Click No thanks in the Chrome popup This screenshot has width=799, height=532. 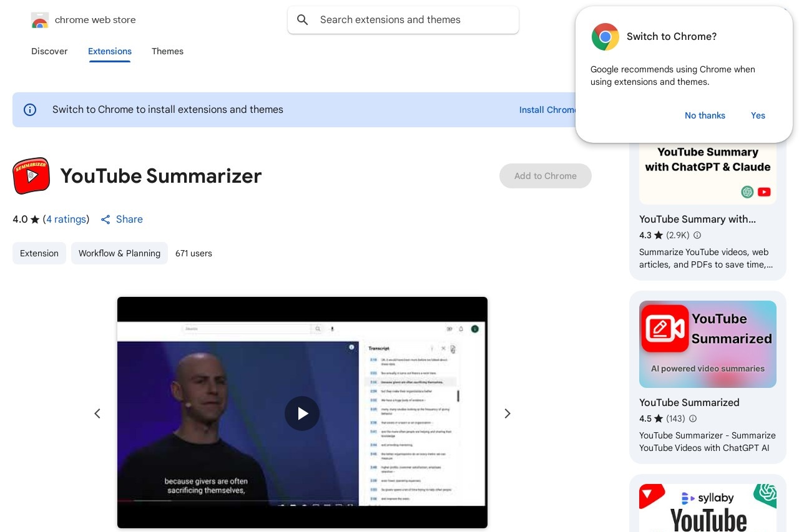[705, 115]
